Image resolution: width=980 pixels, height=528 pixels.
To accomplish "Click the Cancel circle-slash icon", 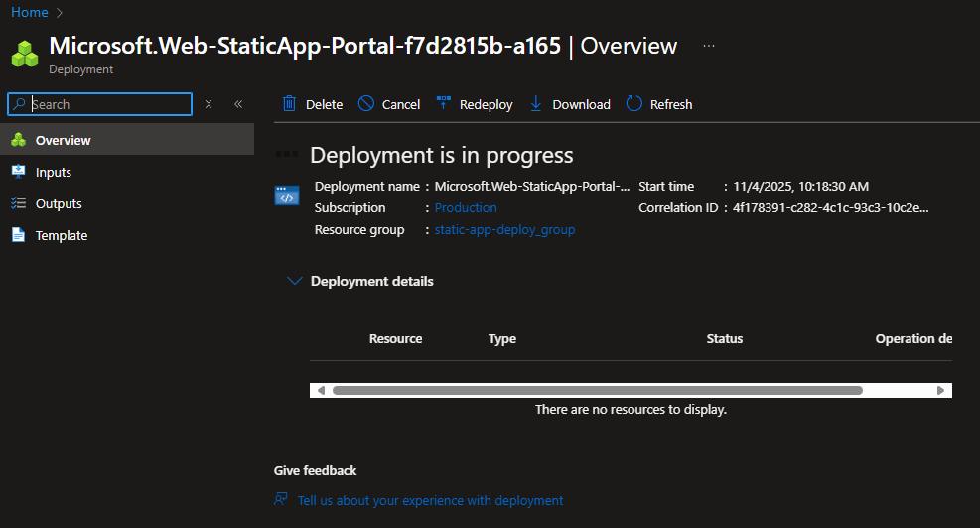I will tap(366, 104).
